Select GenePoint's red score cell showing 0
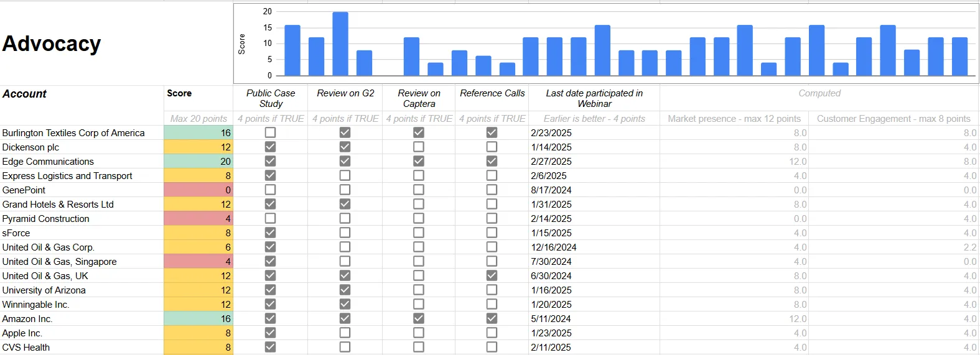The width and height of the screenshot is (980, 355). pos(198,190)
